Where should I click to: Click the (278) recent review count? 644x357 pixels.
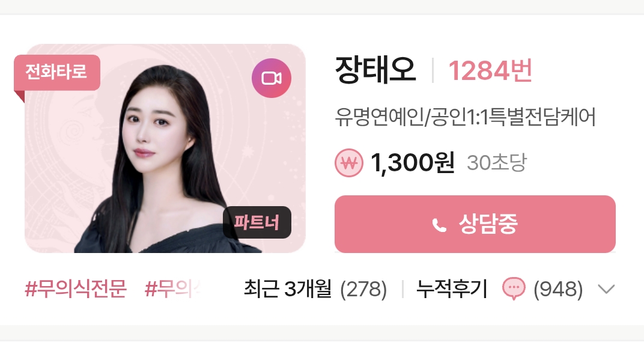pos(363,289)
